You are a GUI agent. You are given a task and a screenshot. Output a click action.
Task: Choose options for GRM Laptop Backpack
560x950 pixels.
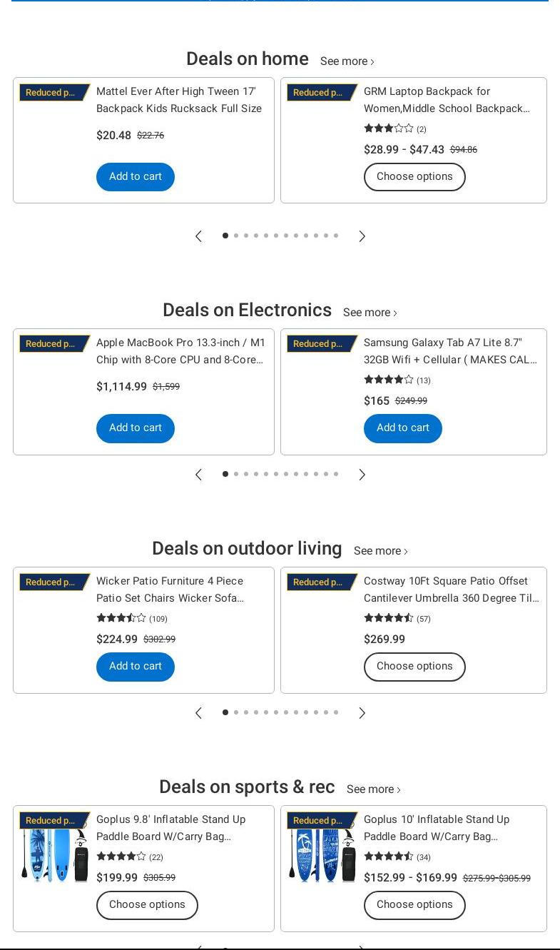pyautogui.click(x=414, y=177)
